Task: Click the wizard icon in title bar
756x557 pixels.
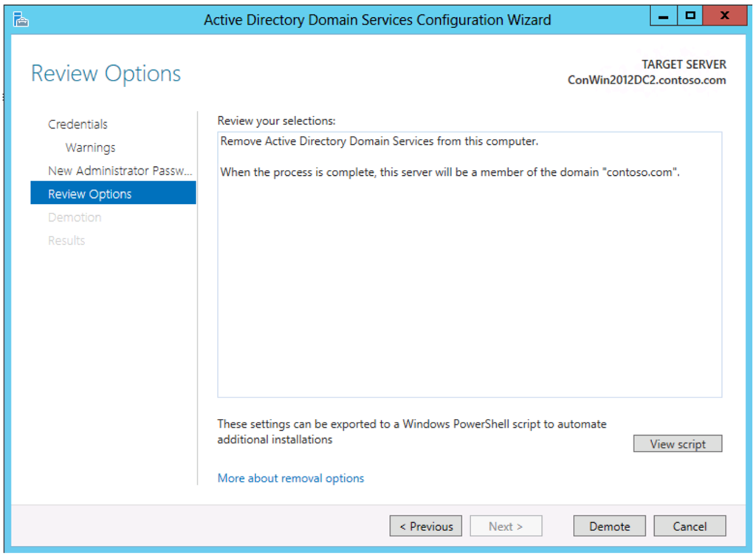Action: pos(21,19)
